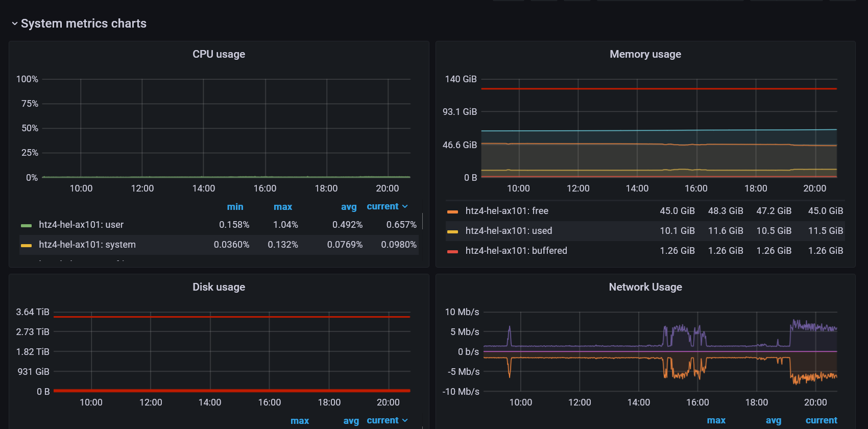Screen dimensions: 868x429
Task: Toggle the htz4-hel-ax101: used memory series
Action: click(x=509, y=231)
